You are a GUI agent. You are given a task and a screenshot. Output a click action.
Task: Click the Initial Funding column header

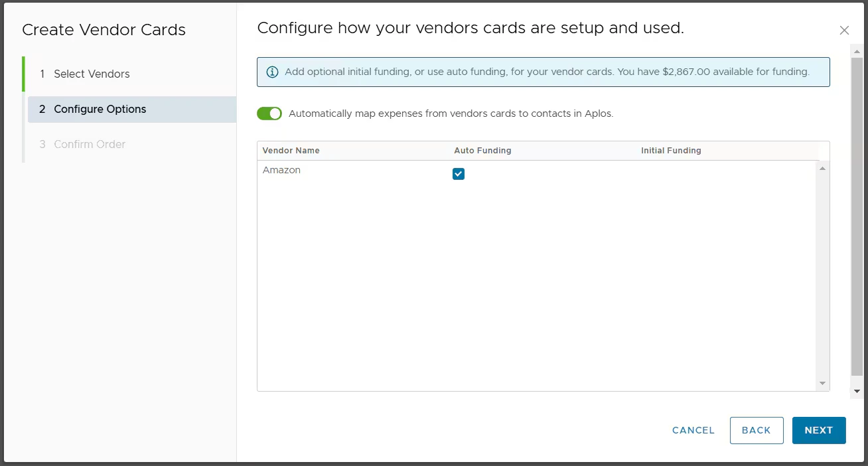671,150
